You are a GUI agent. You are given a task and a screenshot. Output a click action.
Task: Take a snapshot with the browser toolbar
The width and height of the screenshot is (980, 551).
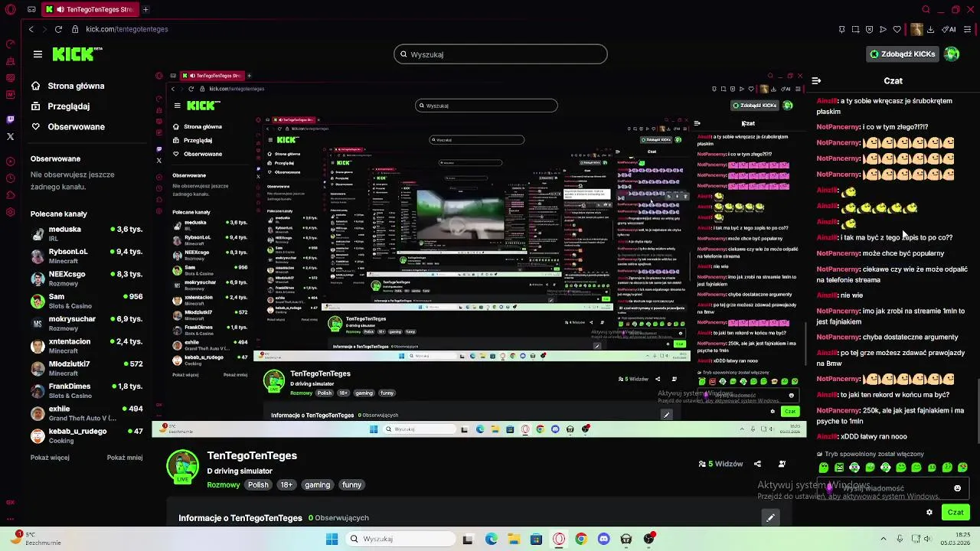click(856, 29)
